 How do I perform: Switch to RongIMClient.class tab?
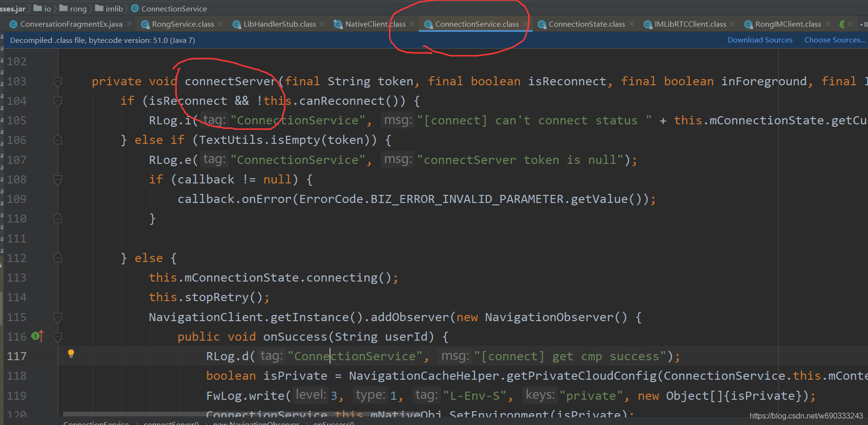point(788,24)
